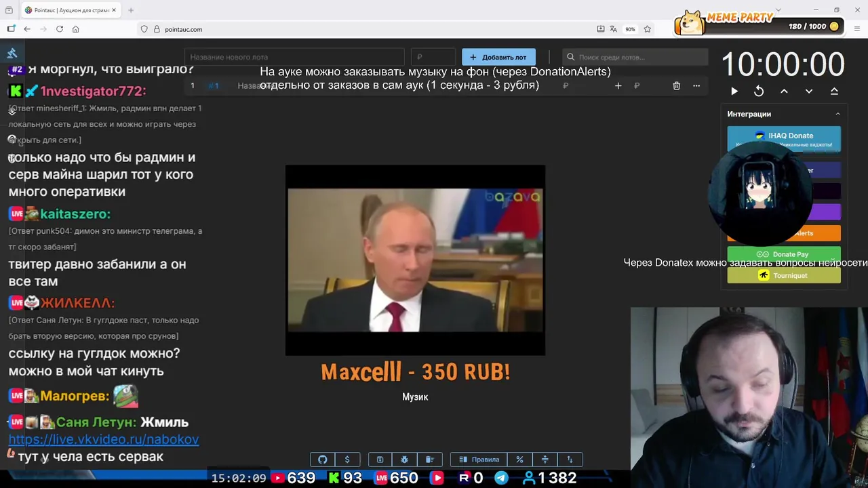The image size is (868, 488).
Task: Search lots in Поиск среди лотов
Action: [x=635, y=57]
